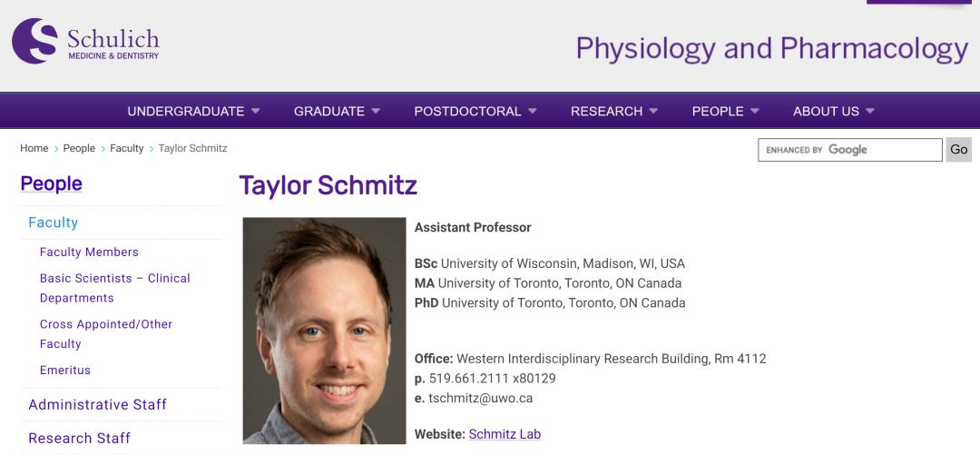Open Administrative Staff sidebar section
980x455 pixels.
97,404
